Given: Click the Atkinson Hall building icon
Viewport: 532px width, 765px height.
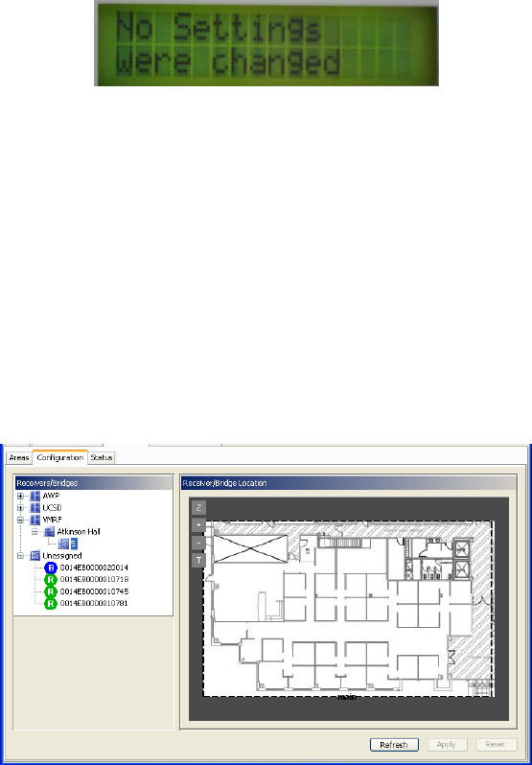Looking at the screenshot, I should click(49, 531).
